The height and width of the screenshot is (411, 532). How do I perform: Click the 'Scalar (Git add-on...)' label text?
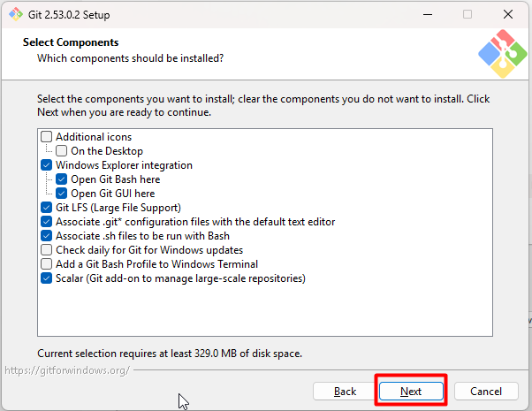click(180, 278)
